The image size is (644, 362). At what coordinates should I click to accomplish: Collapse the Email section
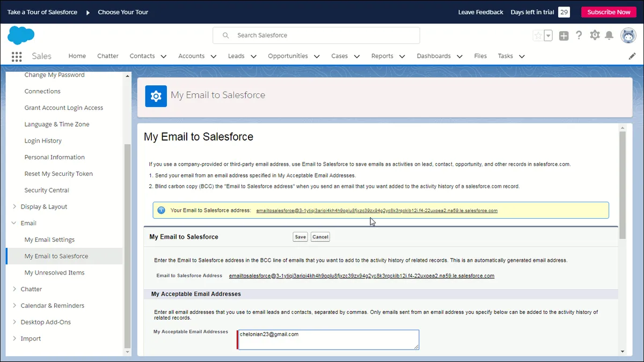[14, 223]
